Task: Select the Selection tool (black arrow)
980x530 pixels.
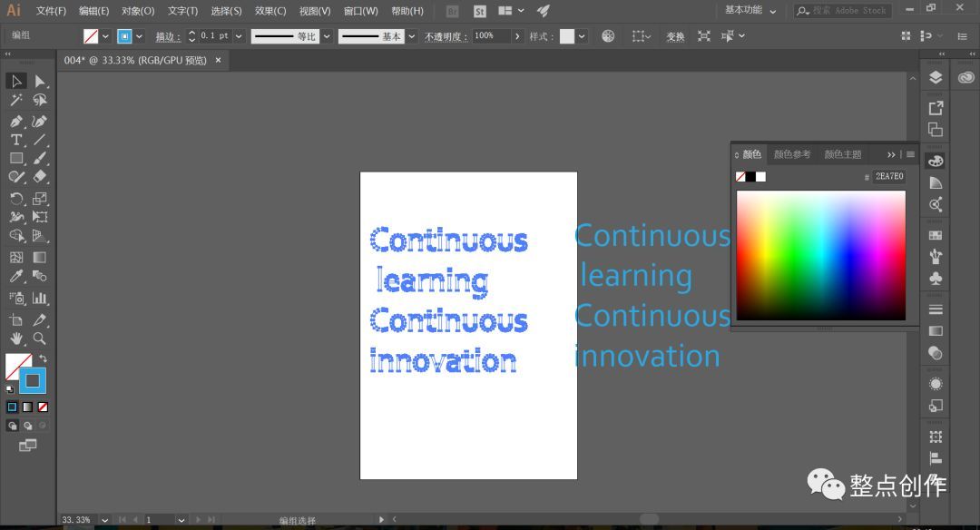Action: pyautogui.click(x=16, y=82)
